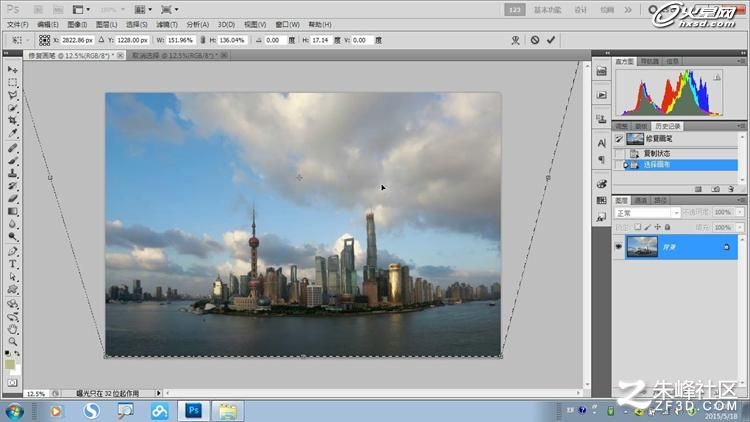Delete current state trash icon in History
Viewport: 750px width, 422px height.
[x=730, y=189]
